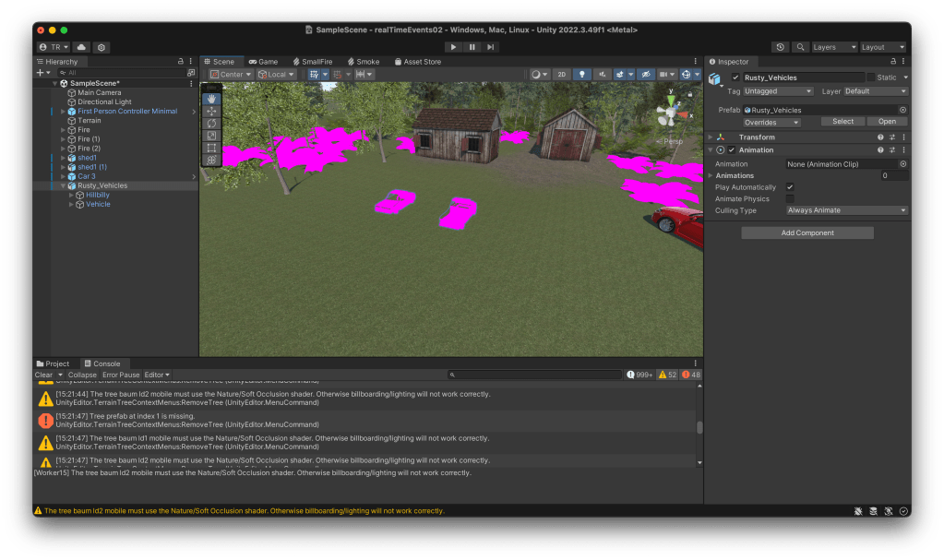Viewport: 944px width, 560px height.
Task: Enable the Animate Physics checkbox
Action: [790, 198]
